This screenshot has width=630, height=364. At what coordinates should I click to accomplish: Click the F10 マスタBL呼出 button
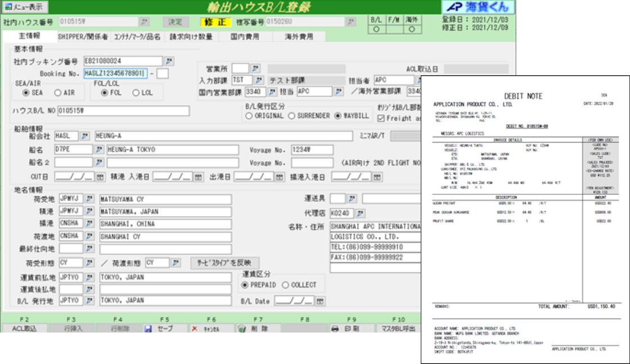(398, 328)
